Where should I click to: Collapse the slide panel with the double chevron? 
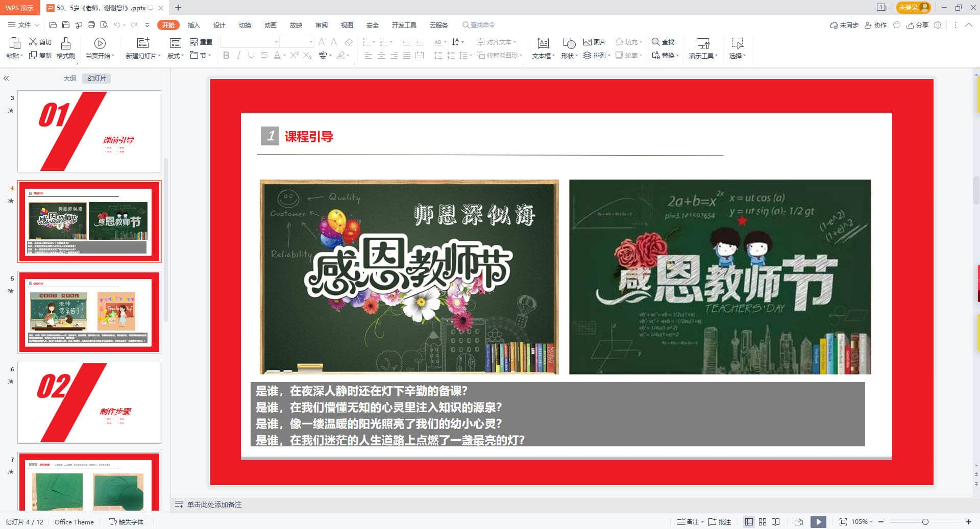click(6, 79)
